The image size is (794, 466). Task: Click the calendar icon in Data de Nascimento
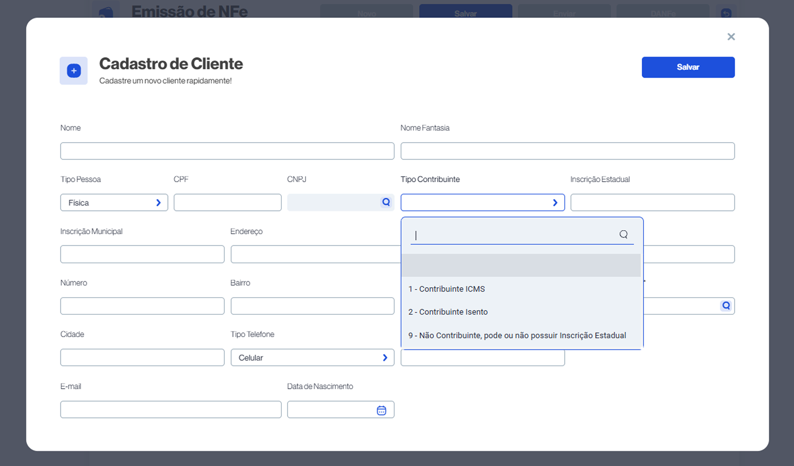point(381,410)
